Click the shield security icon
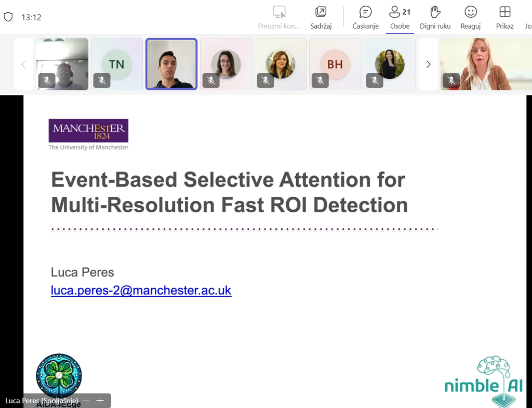This screenshot has height=408, width=532. tap(8, 17)
